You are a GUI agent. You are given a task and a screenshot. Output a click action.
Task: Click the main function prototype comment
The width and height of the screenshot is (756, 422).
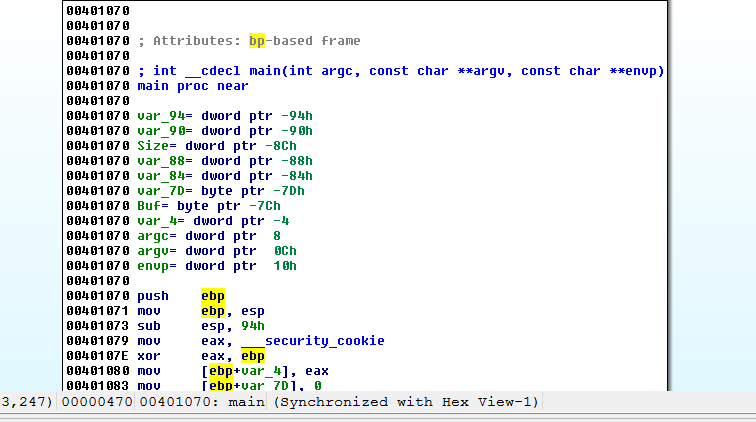400,71
